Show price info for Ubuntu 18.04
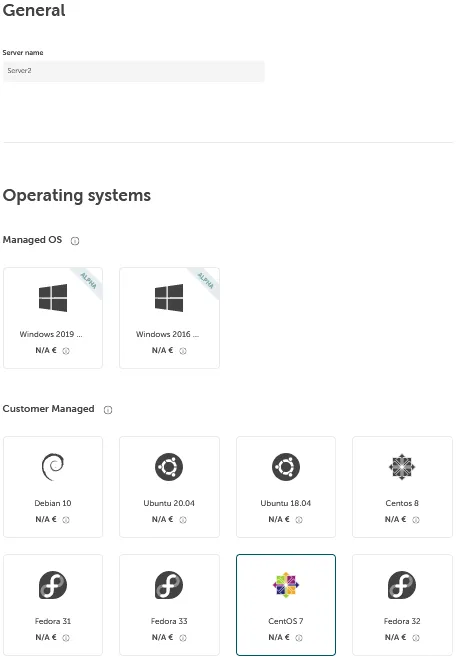The height and width of the screenshot is (661, 458). pyautogui.click(x=299, y=520)
